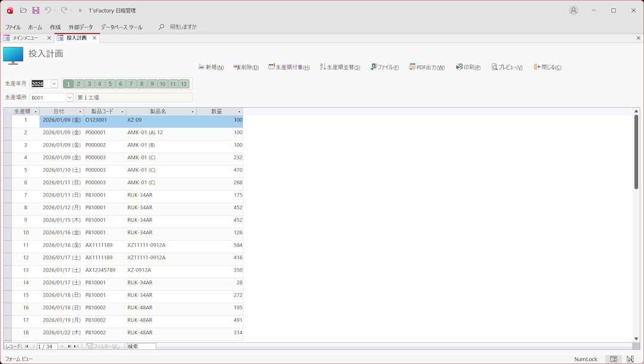Click the 生産順付番 numbering icon
The image size is (644, 364).
click(271, 67)
